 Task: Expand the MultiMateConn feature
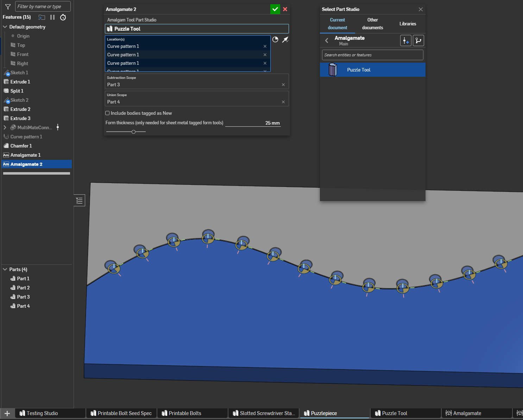coord(5,127)
